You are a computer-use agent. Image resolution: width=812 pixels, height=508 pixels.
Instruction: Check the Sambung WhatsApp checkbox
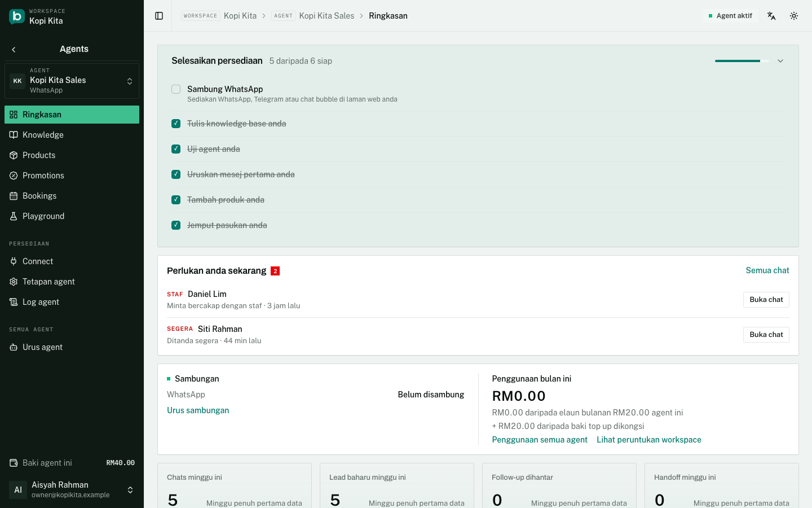pos(176,89)
